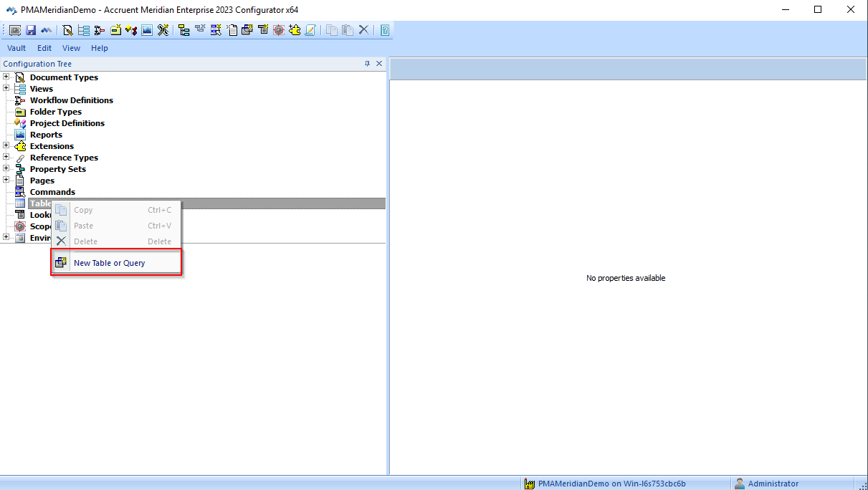Select Reference Types in the tree
The width and height of the screenshot is (868, 490).
64,158
